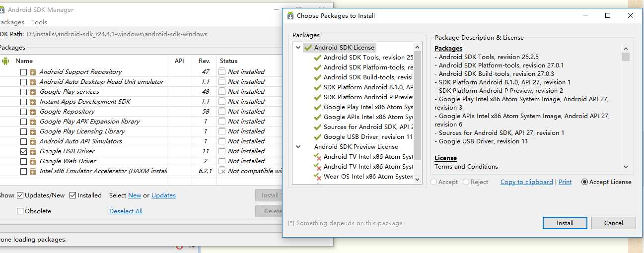Click package icon beside Instant Apps Development SDK
The image size is (644, 253).
pos(33,102)
